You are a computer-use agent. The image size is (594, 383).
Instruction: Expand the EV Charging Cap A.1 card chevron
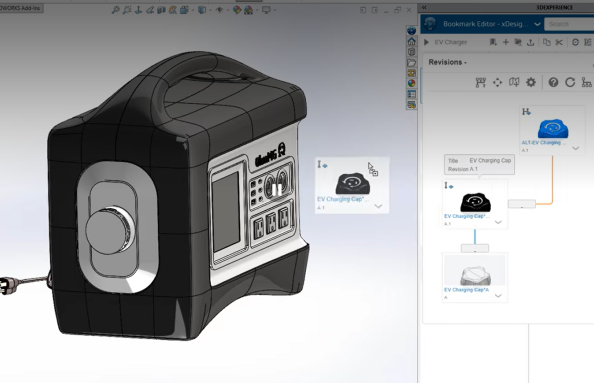[498, 222]
